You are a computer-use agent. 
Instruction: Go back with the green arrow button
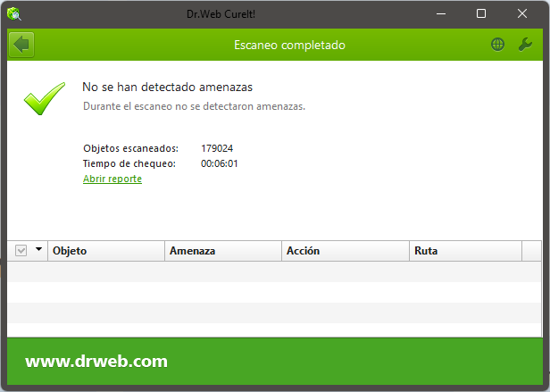21,45
